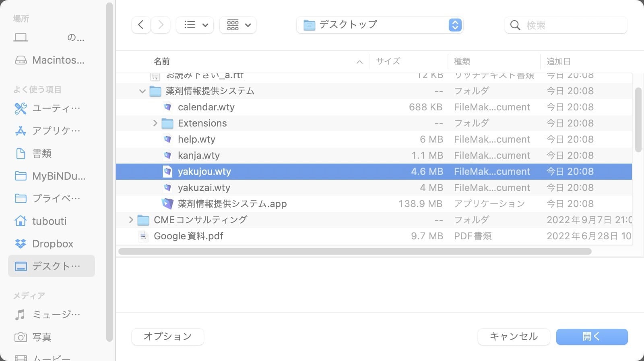Sort by the 種類 column header

[462, 61]
